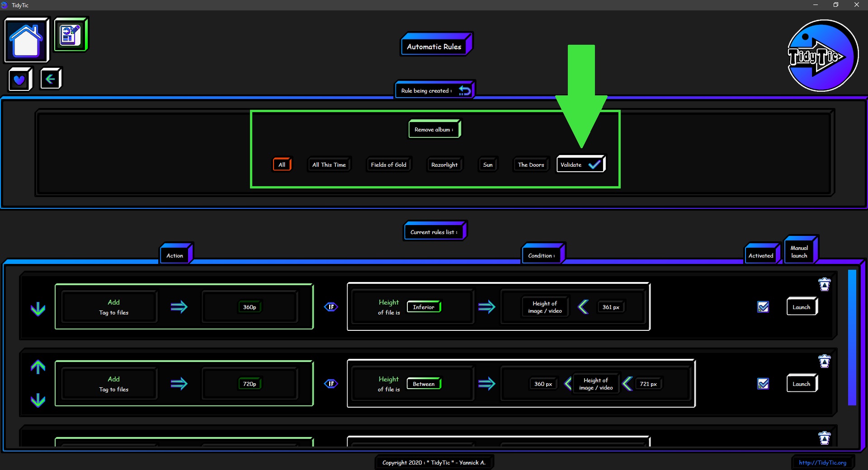The width and height of the screenshot is (868, 470).
Task: Close the TidyTic window
Action: (856, 5)
